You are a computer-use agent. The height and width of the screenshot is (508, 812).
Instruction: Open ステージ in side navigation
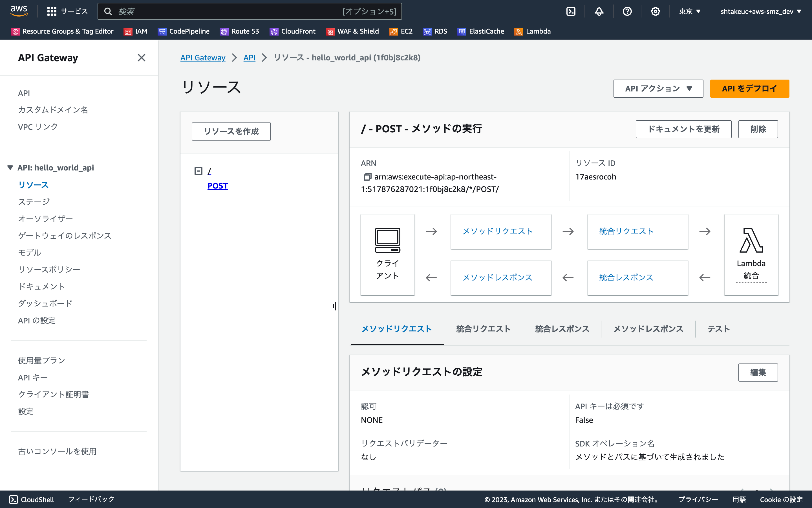(34, 202)
